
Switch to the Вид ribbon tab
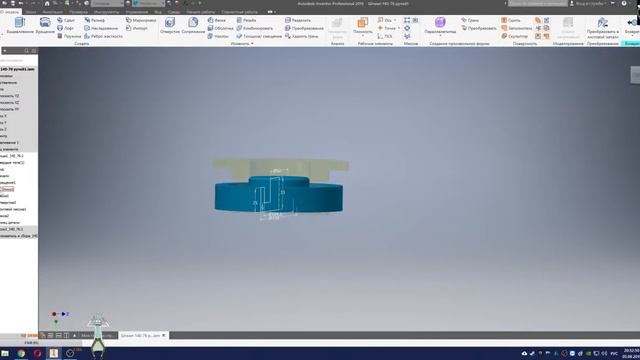[x=158, y=12]
